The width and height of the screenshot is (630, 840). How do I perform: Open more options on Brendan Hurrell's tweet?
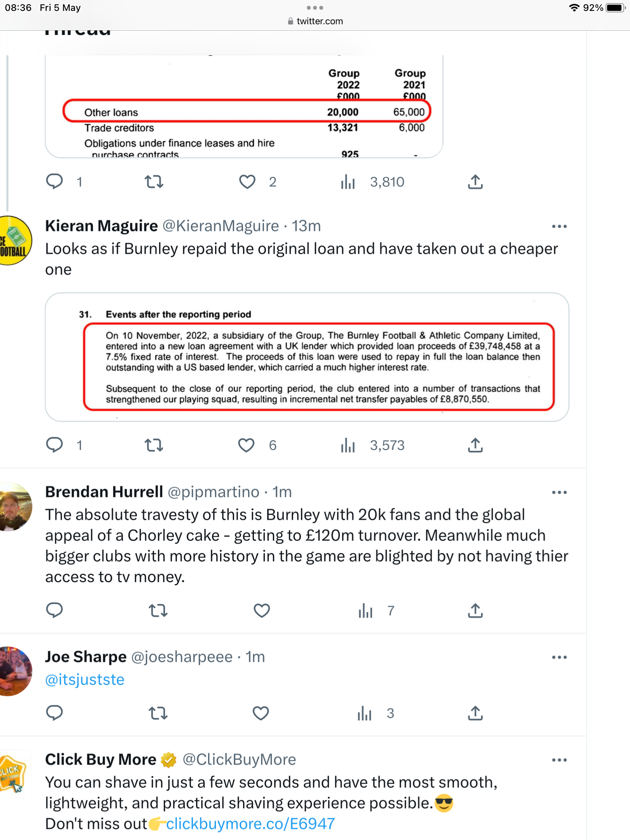point(559,492)
